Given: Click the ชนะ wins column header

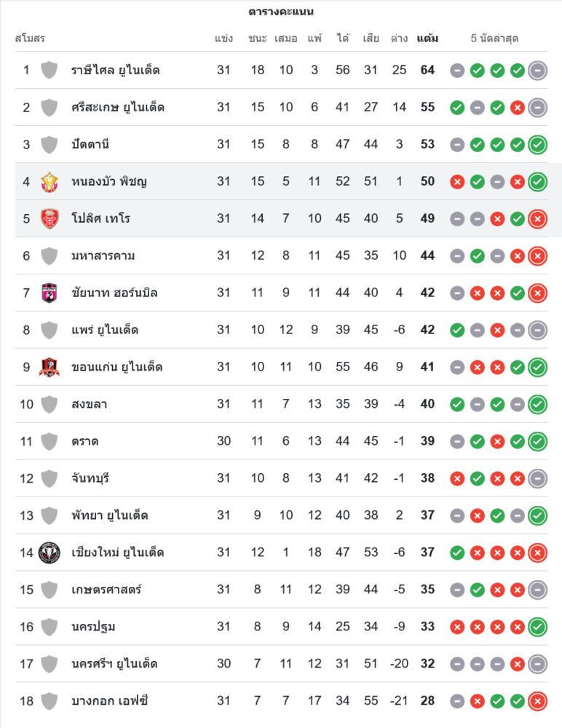Looking at the screenshot, I should click(x=257, y=39).
